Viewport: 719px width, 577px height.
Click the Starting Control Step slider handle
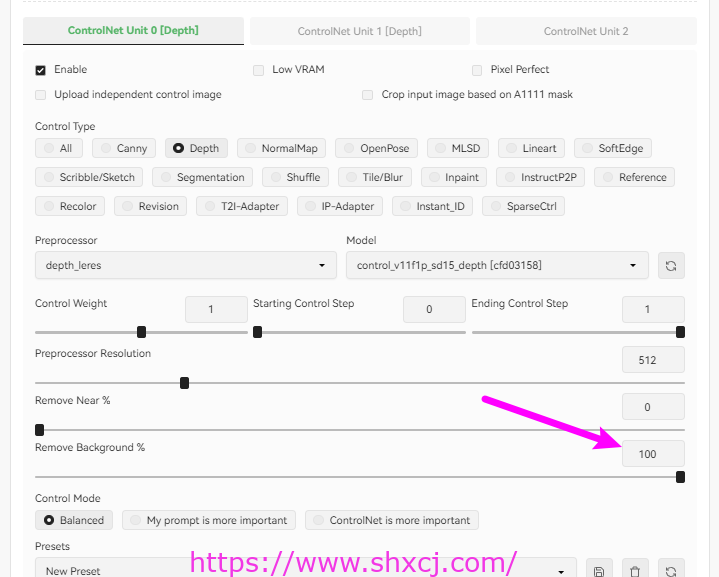258,332
